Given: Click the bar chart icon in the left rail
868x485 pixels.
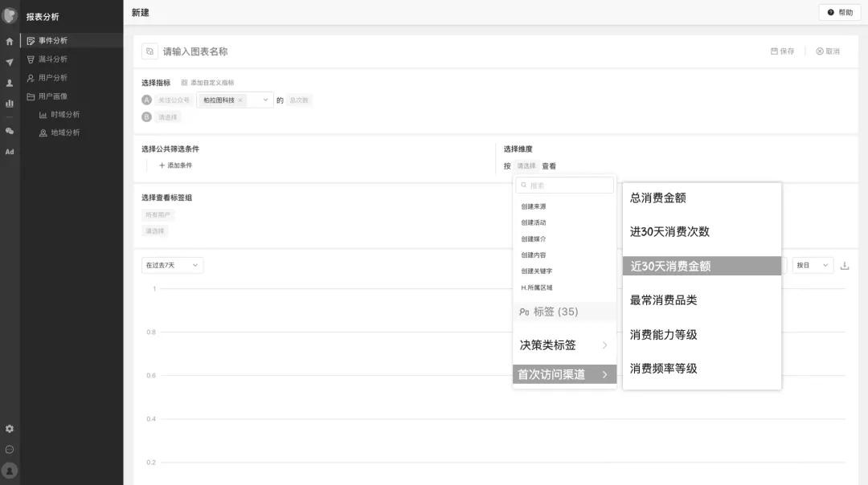Looking at the screenshot, I should 10,103.
